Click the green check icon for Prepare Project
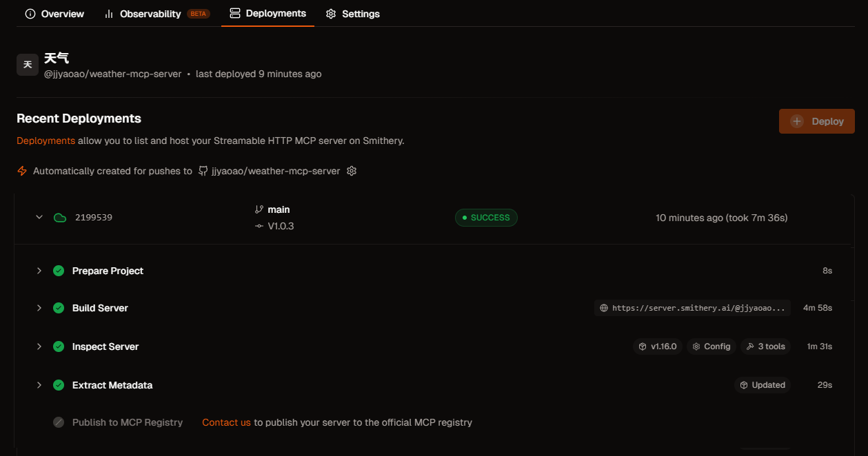The image size is (868, 456). (59, 271)
